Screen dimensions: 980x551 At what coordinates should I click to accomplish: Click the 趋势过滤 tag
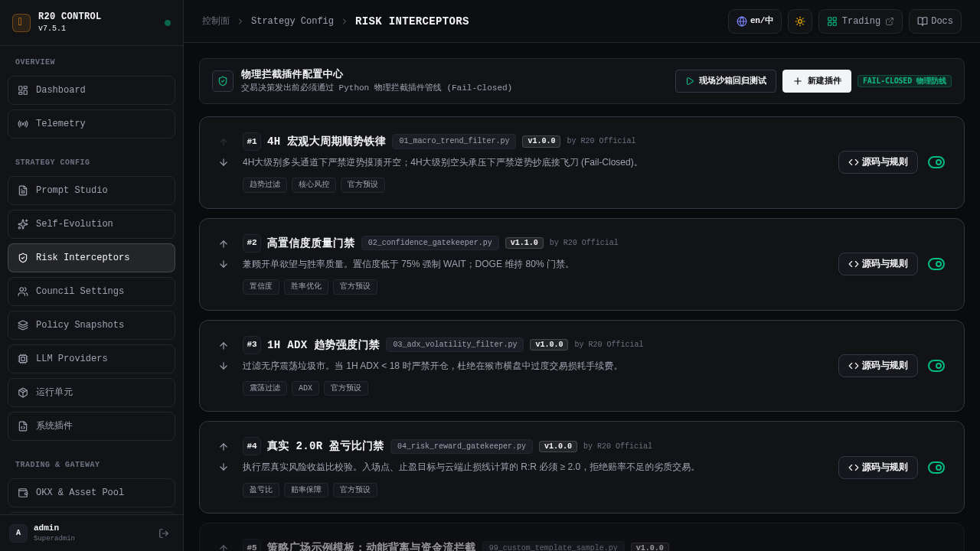pyautogui.click(x=265, y=185)
